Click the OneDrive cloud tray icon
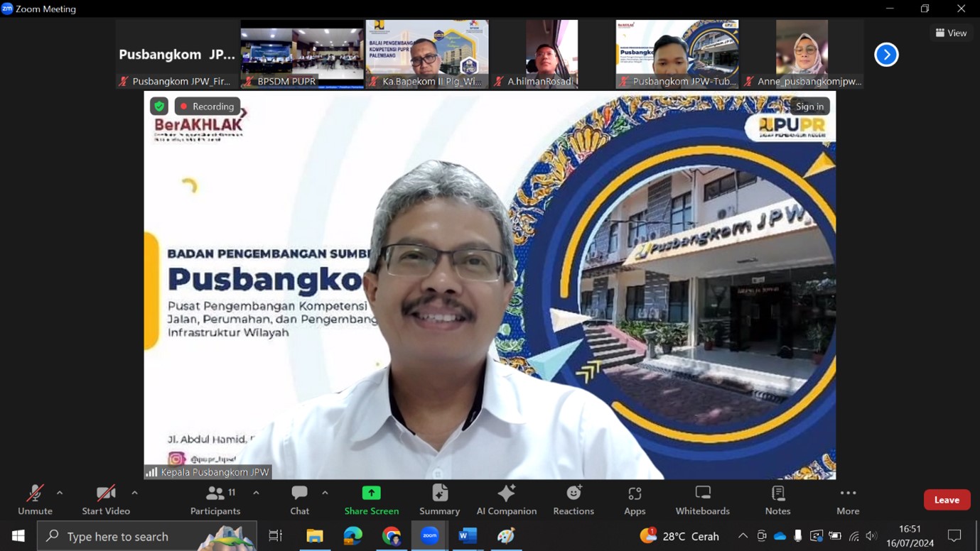This screenshot has height=551, width=980. tap(780, 536)
